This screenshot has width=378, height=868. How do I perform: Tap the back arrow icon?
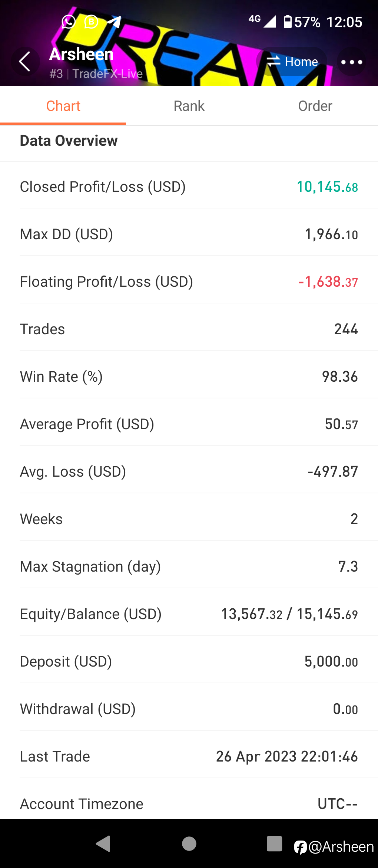point(25,62)
